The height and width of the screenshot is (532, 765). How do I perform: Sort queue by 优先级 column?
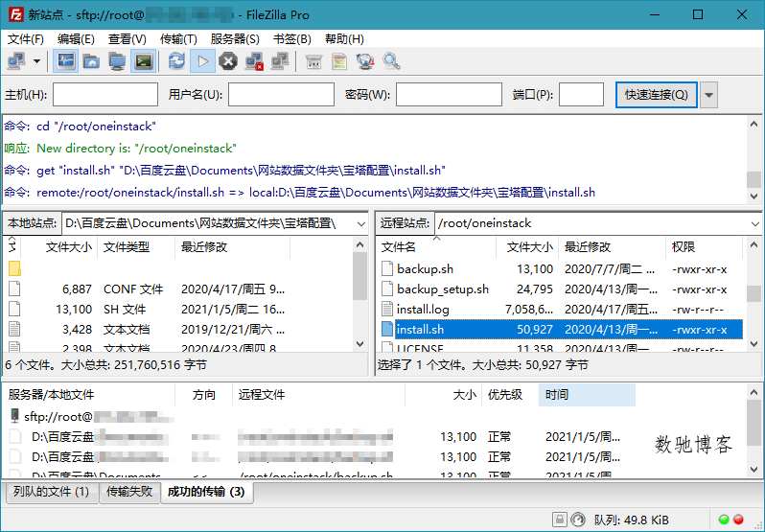(x=510, y=395)
